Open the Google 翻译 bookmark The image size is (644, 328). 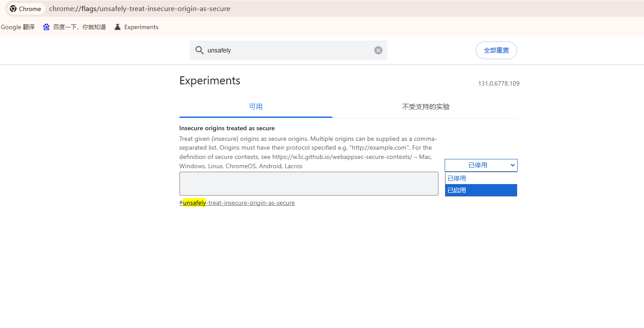pyautogui.click(x=18, y=27)
